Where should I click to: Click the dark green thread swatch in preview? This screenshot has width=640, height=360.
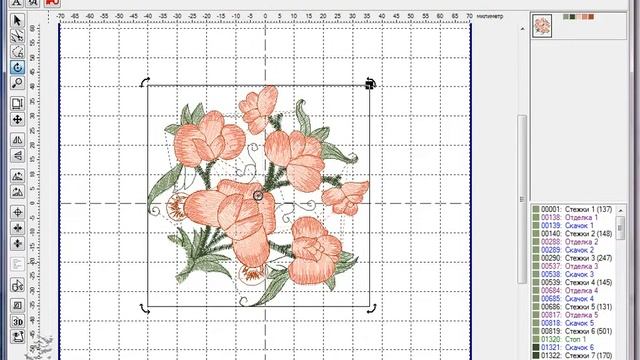coord(572,17)
